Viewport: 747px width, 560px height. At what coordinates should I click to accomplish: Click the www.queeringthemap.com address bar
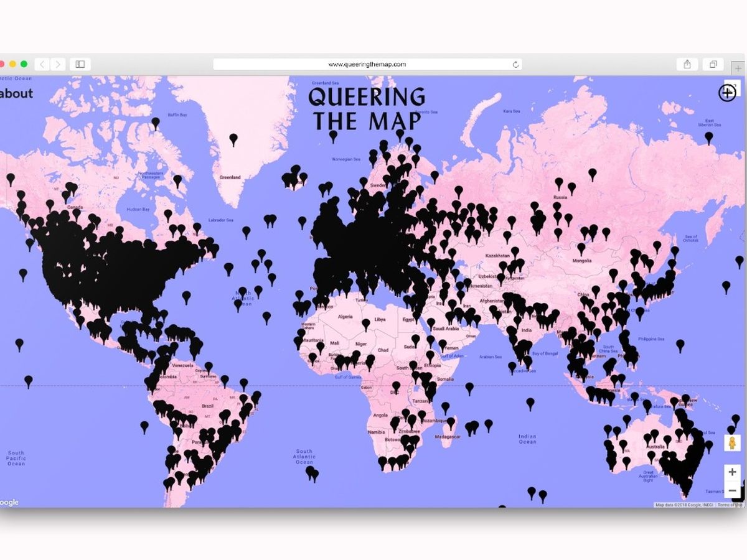[x=367, y=64]
